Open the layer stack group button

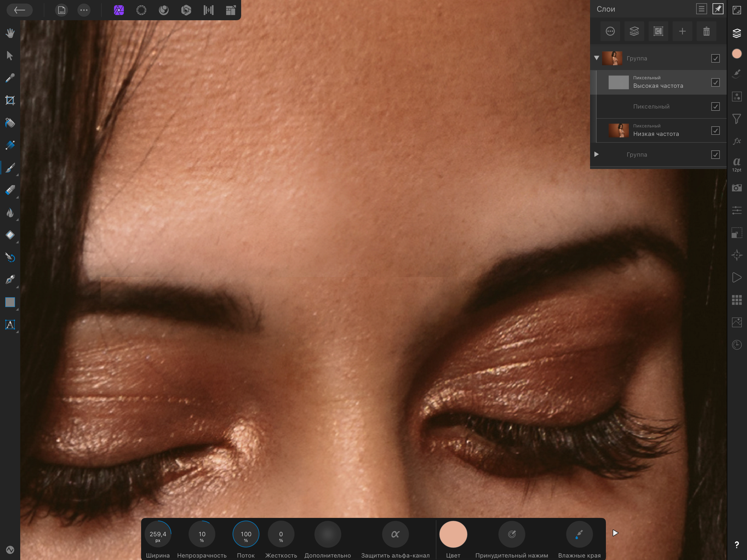pos(634,31)
